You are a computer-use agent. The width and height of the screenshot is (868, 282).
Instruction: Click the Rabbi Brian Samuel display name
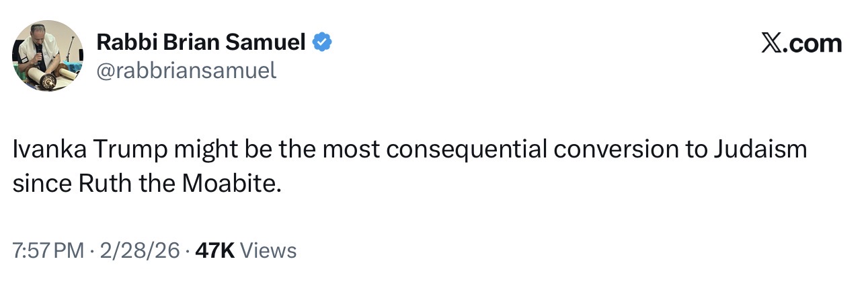pyautogui.click(x=201, y=43)
